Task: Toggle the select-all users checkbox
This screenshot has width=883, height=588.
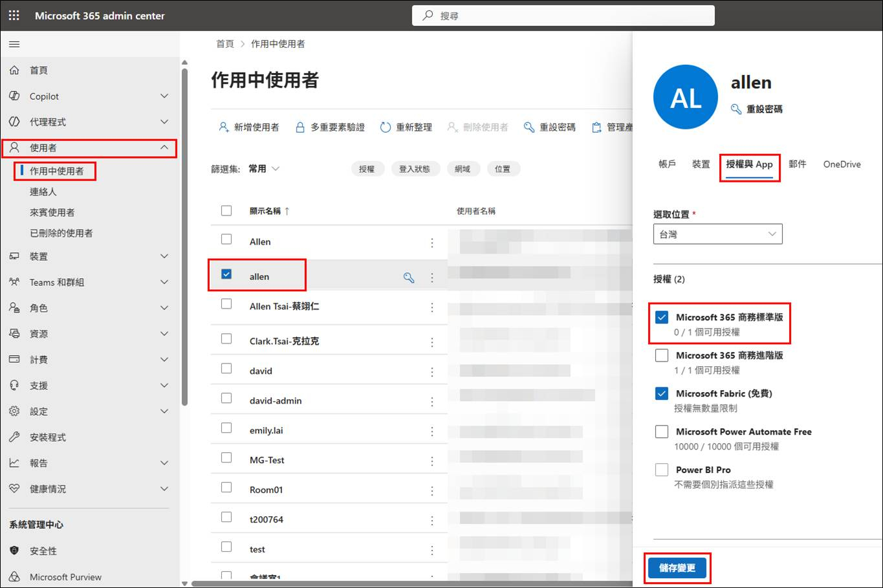Action: pos(226,210)
